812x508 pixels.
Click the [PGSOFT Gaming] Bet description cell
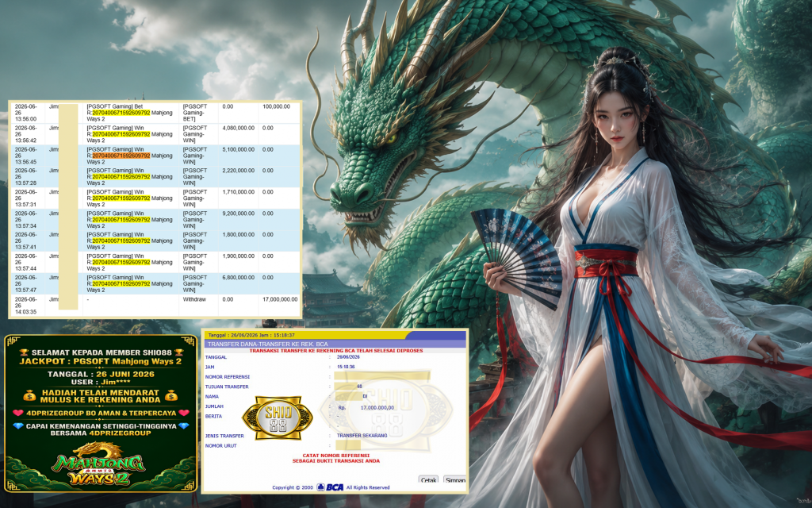tap(131, 113)
